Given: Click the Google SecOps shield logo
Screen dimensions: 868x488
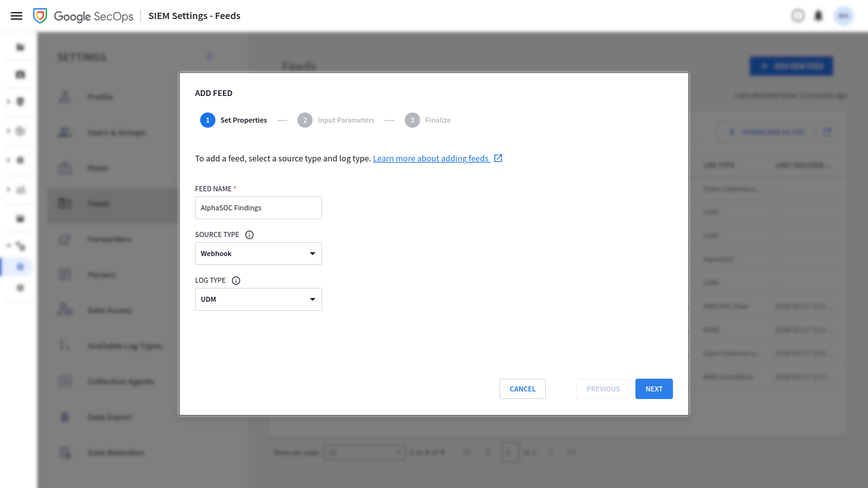Looking at the screenshot, I should (x=39, y=15).
